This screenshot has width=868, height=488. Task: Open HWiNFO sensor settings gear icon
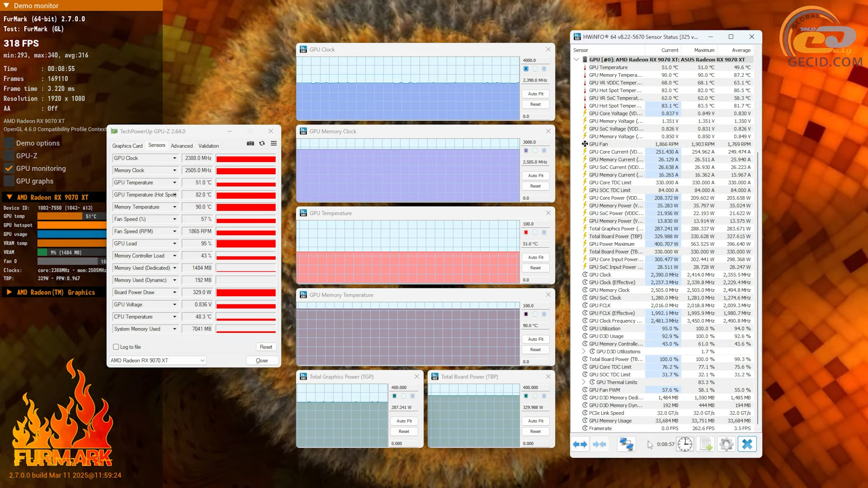[x=726, y=444]
